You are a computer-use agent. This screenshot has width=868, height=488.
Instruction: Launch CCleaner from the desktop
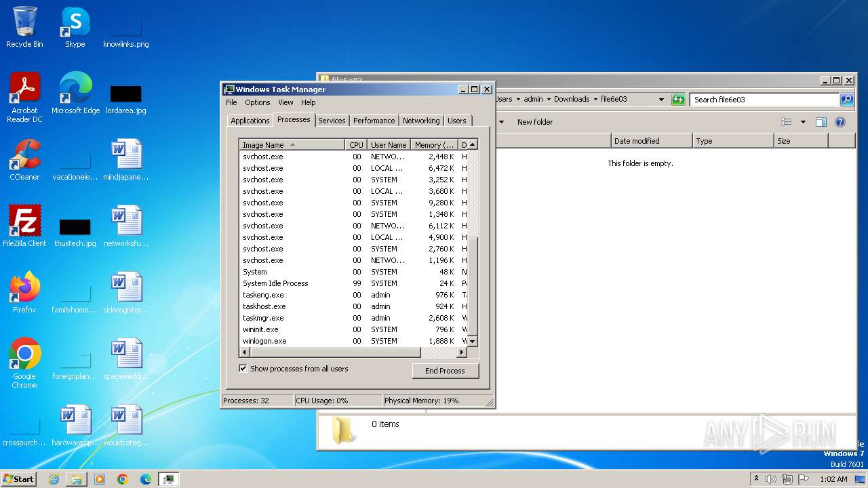coord(24,160)
